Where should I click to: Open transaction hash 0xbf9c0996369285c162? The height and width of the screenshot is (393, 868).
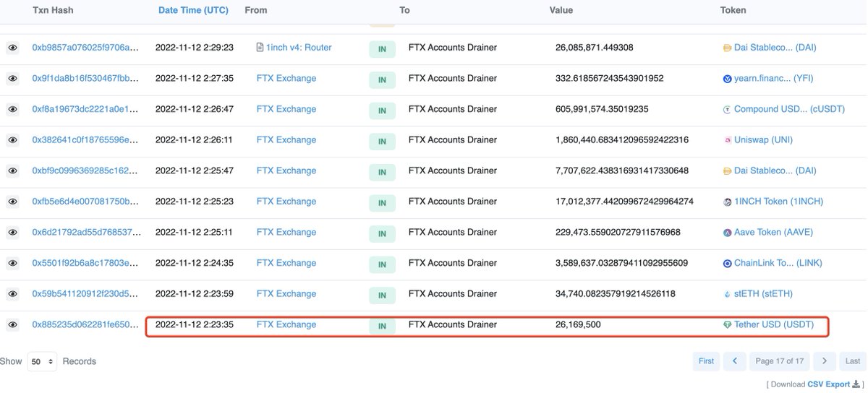85,170
